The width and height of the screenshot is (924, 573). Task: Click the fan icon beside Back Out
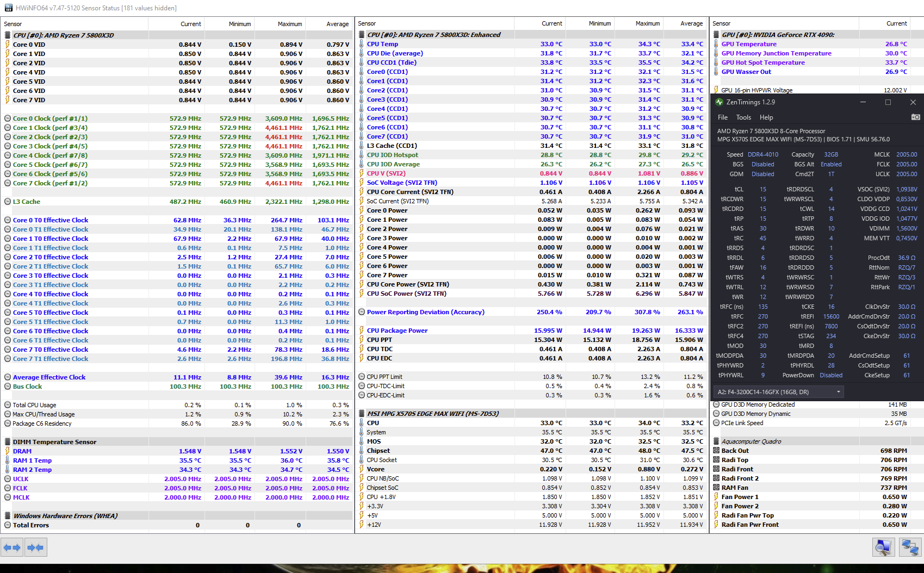point(716,451)
